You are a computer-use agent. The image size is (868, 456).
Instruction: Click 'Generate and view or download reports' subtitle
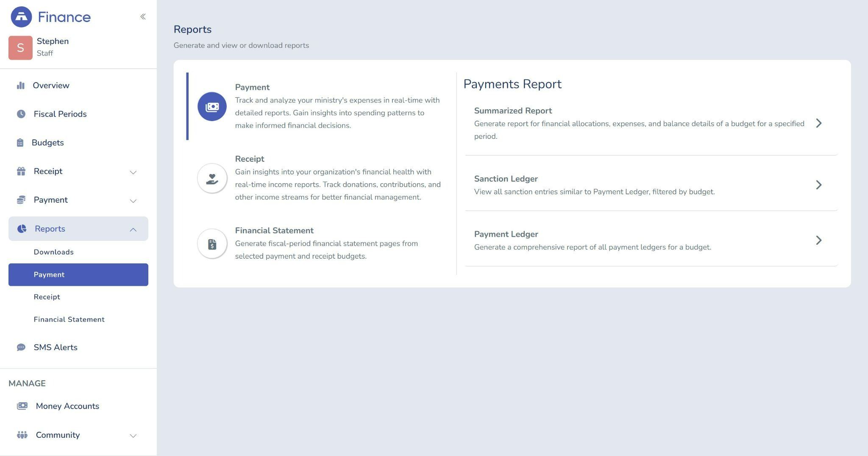[241, 45]
